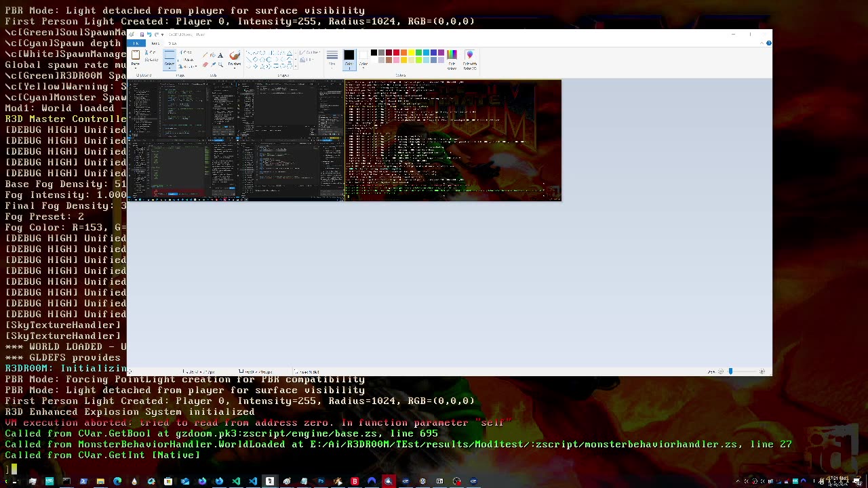Open Photoshop from the taskbar
The image size is (868, 488).
pyautogui.click(x=321, y=481)
